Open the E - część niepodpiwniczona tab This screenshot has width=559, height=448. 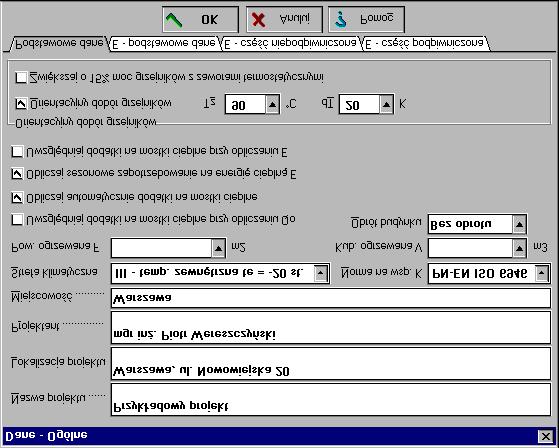click(291, 44)
